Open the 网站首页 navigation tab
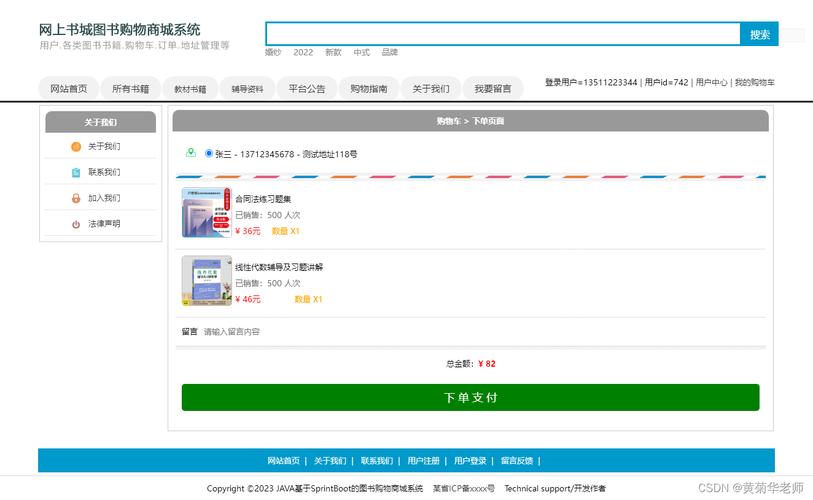813x500 pixels. click(x=68, y=89)
